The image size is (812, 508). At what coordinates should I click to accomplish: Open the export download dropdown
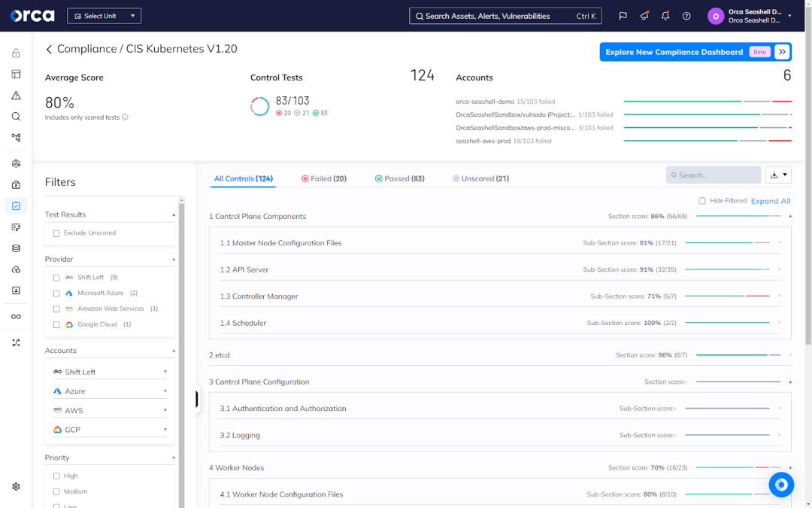pyautogui.click(x=778, y=175)
